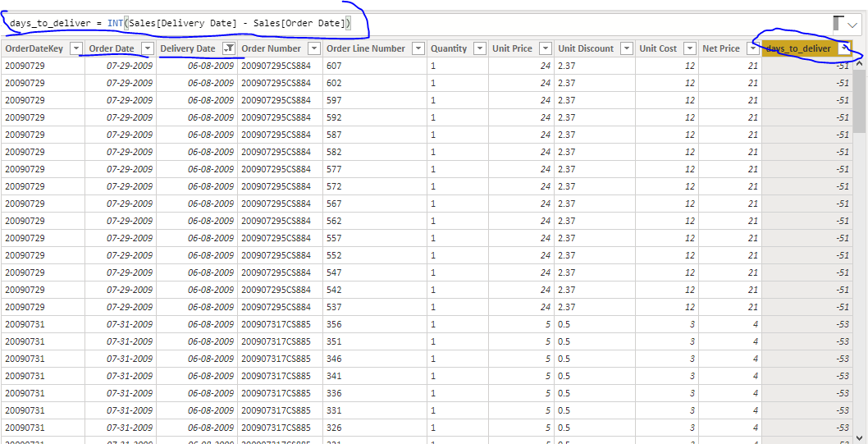
Task: Select the cell with line number 602
Action: click(375, 83)
